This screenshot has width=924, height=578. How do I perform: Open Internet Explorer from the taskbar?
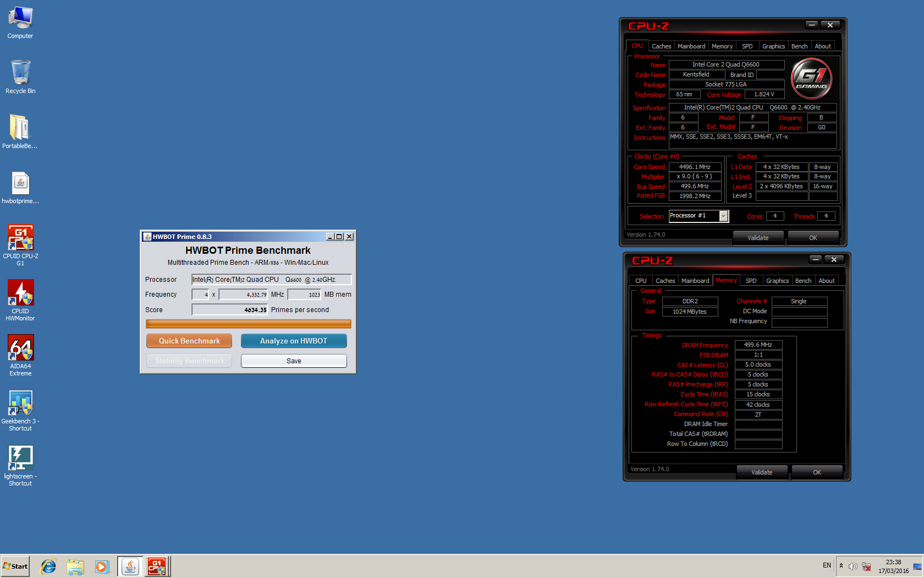48,566
